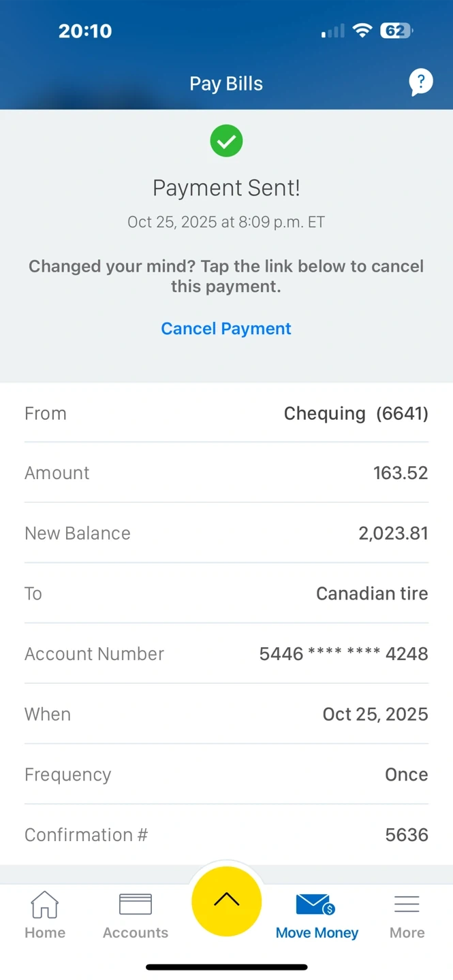Tap the Amount 163.52 value
Viewport: 453px width, 980px height.
[x=401, y=473]
